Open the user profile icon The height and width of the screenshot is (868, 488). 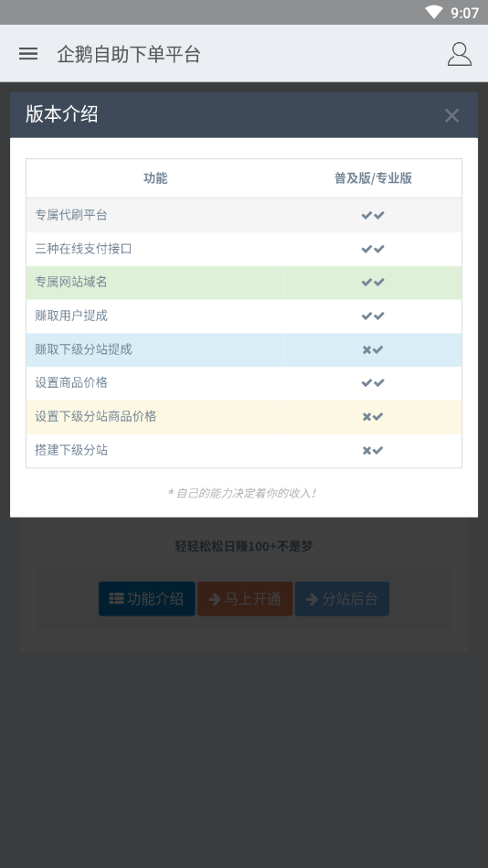[x=460, y=54]
